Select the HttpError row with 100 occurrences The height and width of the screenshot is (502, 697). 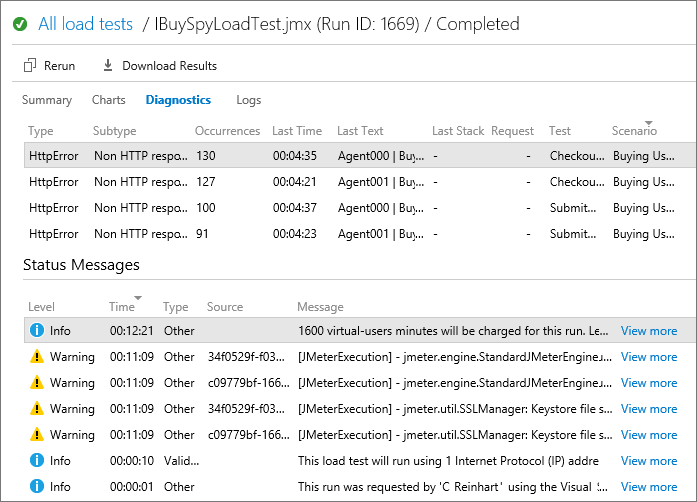click(x=359, y=208)
